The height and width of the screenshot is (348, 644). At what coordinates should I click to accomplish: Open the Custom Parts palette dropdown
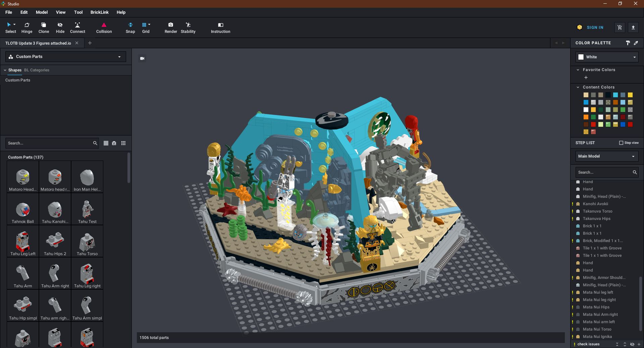(66, 57)
